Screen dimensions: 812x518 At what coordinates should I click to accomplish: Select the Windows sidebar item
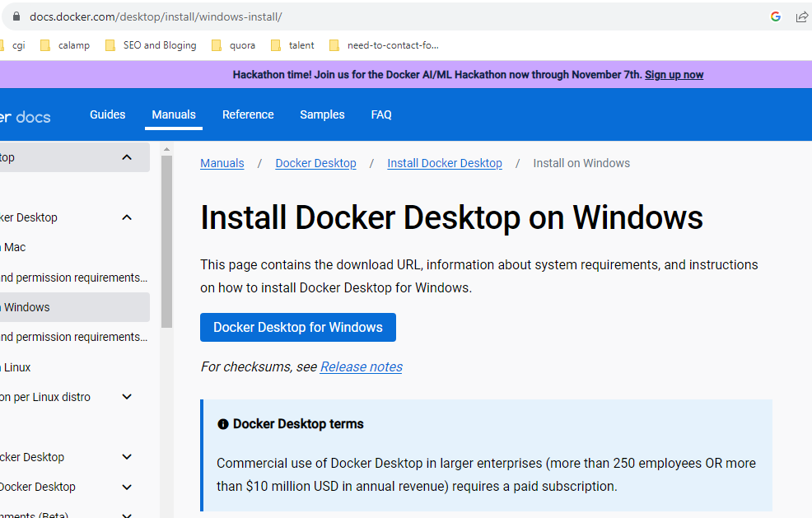point(75,307)
